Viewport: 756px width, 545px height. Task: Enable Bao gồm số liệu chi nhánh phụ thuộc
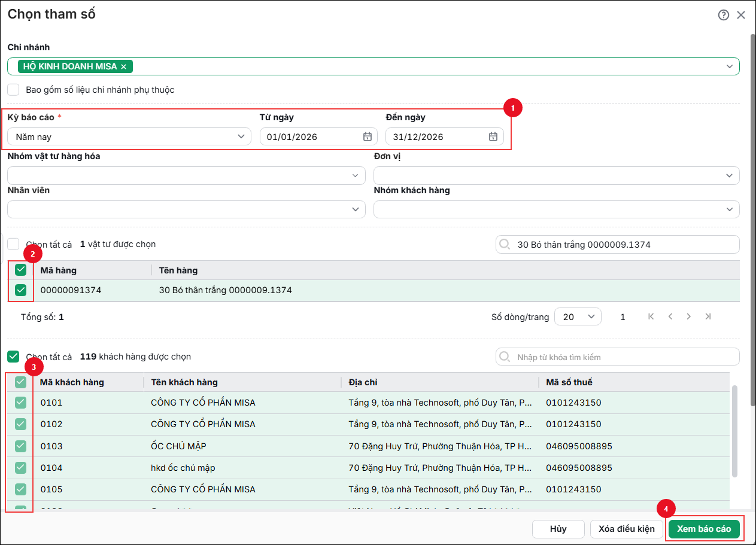pyautogui.click(x=13, y=90)
